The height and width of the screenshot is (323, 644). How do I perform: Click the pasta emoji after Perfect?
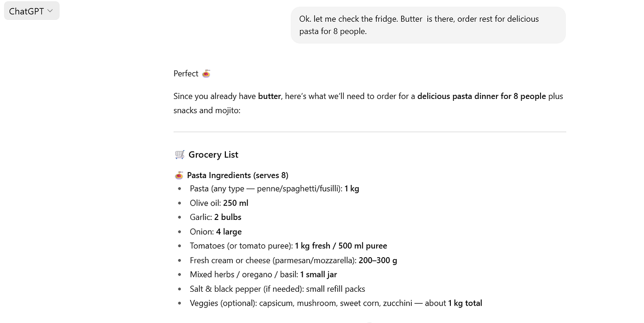[206, 74]
